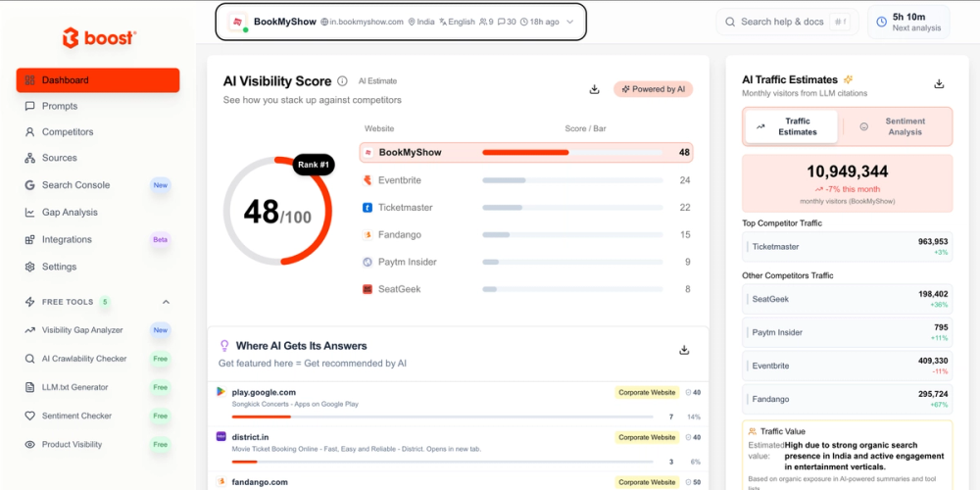Click the Boost logo in sidebar
Screen dimensions: 980x490
(x=99, y=37)
